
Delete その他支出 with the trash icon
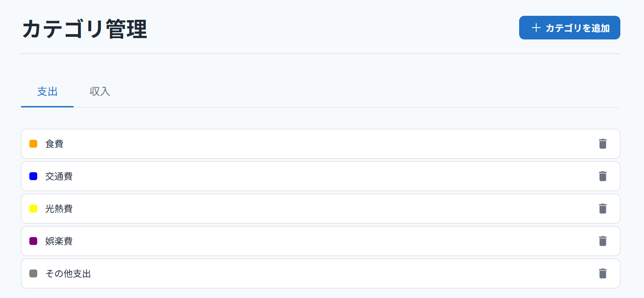603,273
